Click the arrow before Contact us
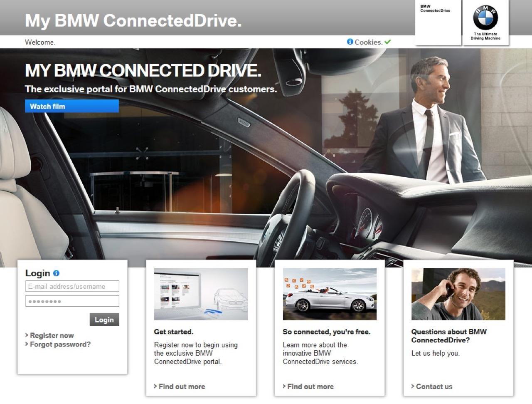Viewport: 532px width, 404px height. [x=413, y=386]
